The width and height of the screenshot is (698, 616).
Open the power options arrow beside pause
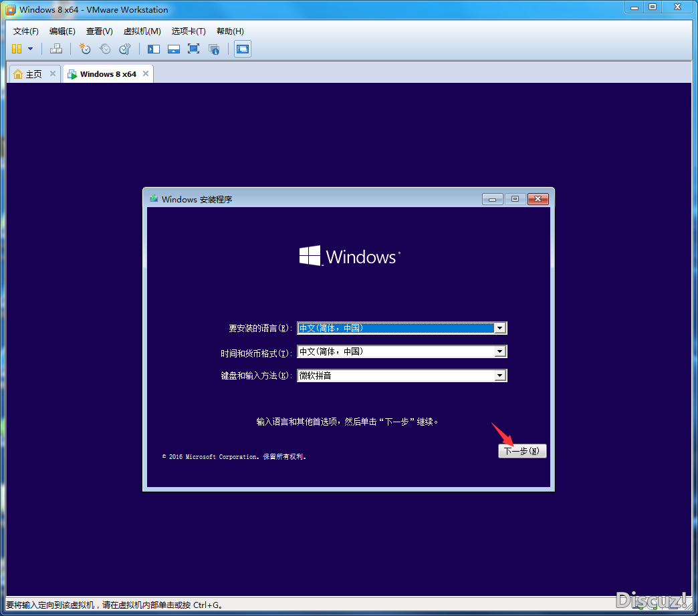(30, 49)
